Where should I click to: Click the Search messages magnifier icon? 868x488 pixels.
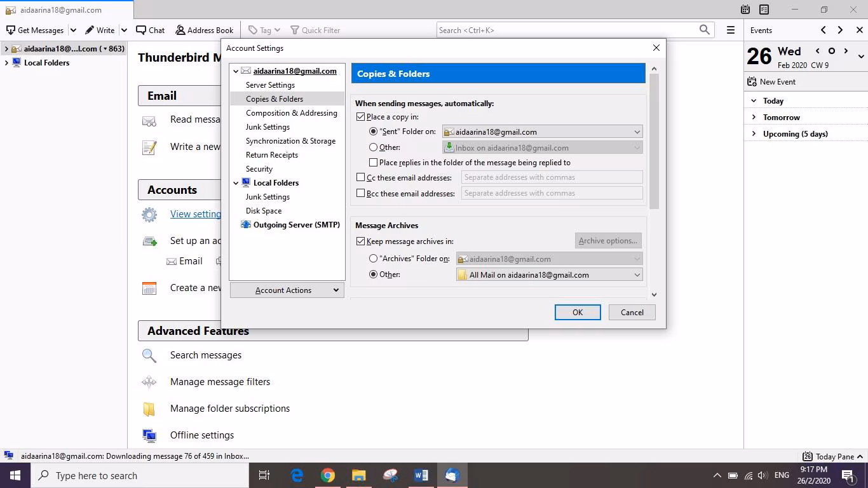pyautogui.click(x=149, y=355)
